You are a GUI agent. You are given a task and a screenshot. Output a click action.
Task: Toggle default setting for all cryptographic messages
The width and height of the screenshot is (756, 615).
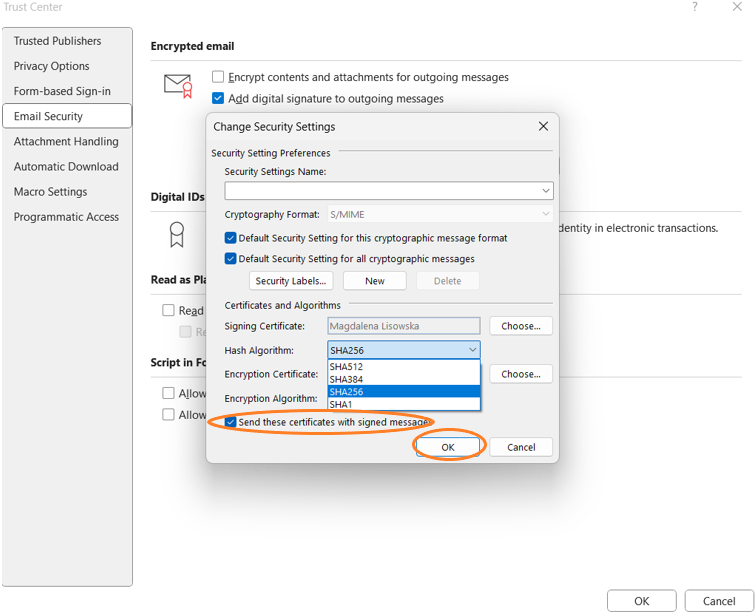[230, 258]
